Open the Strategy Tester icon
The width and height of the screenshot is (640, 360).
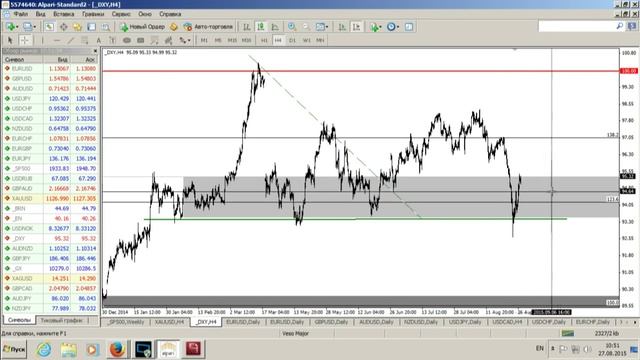106,27
